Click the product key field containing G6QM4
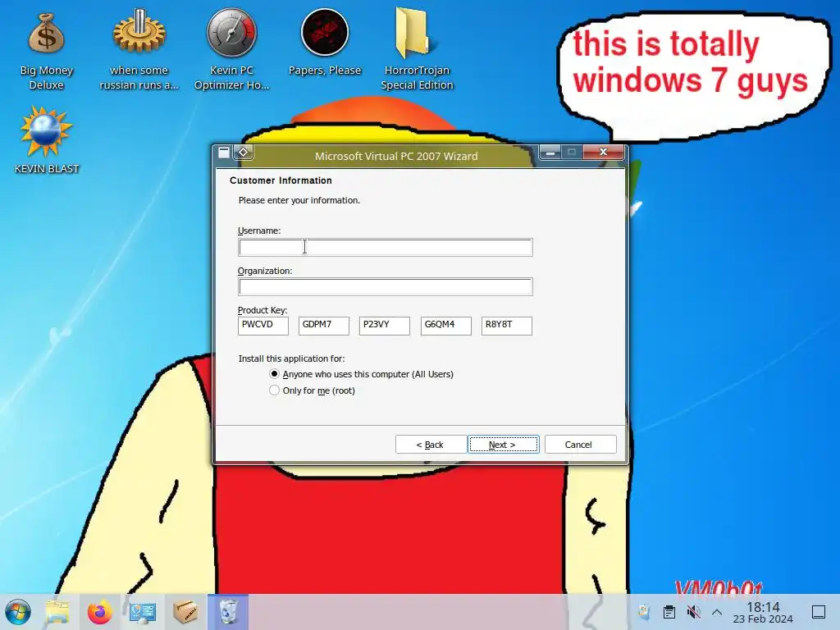 click(x=445, y=326)
